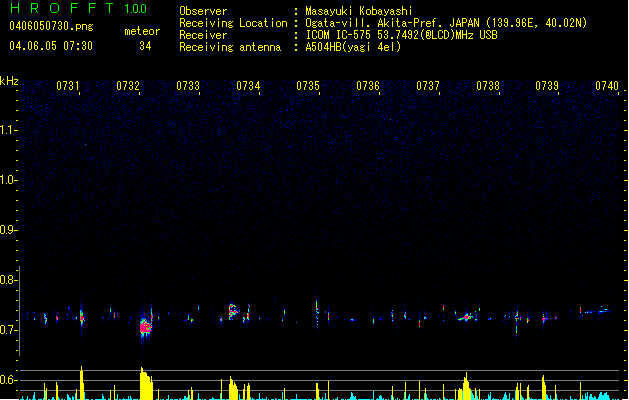Click the 0738 time marker
The image size is (629, 400).
tap(488, 86)
